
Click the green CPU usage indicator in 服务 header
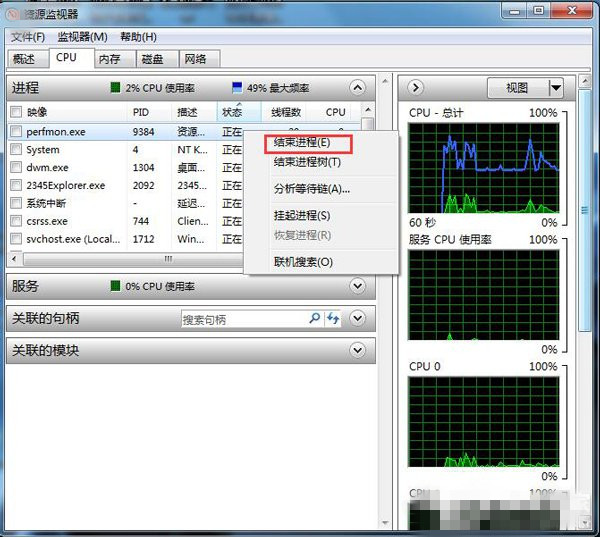click(x=115, y=286)
